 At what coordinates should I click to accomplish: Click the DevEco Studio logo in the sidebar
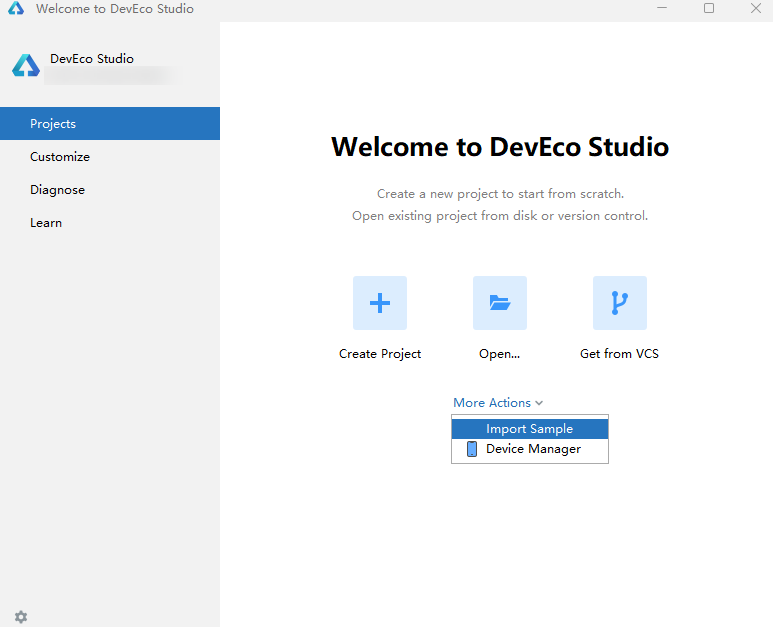26,66
